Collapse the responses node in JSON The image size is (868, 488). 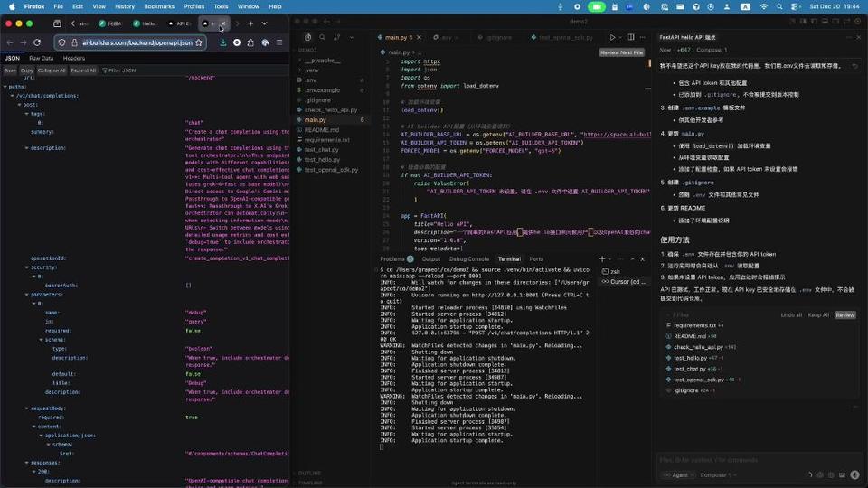[x=26, y=463]
